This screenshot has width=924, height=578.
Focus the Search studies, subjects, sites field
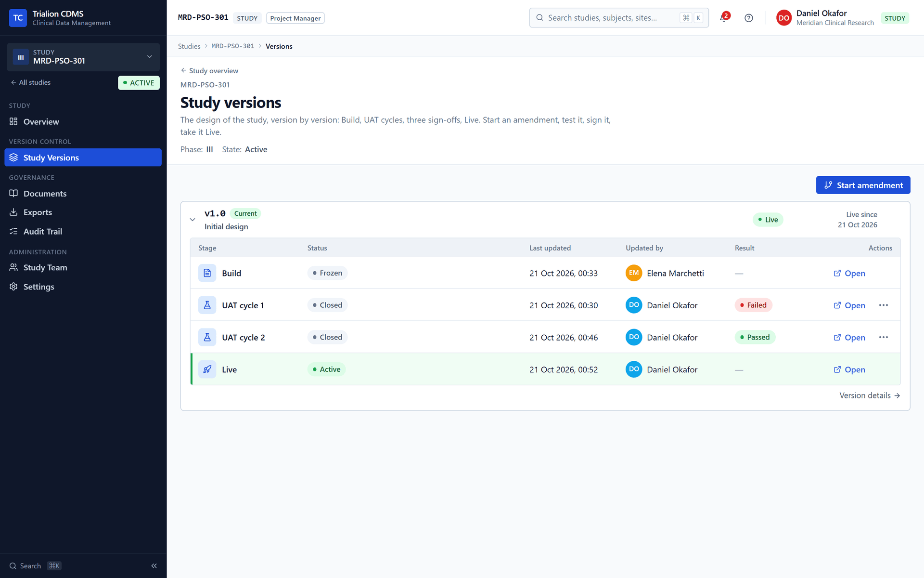(619, 18)
